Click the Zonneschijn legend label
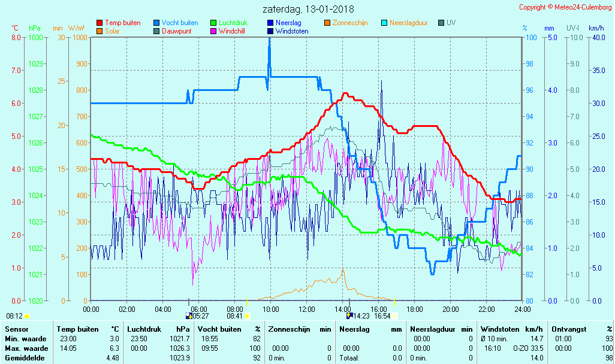615x364 pixels. point(349,23)
